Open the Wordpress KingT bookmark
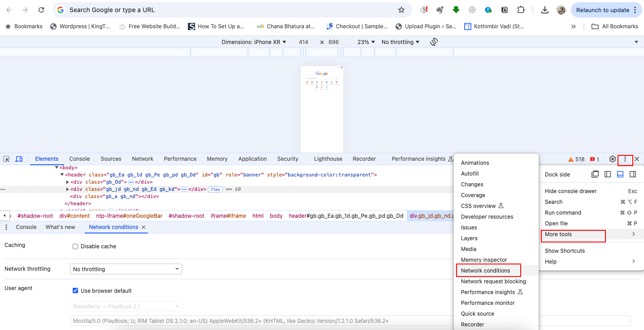This screenshot has height=330, width=644. click(x=80, y=26)
